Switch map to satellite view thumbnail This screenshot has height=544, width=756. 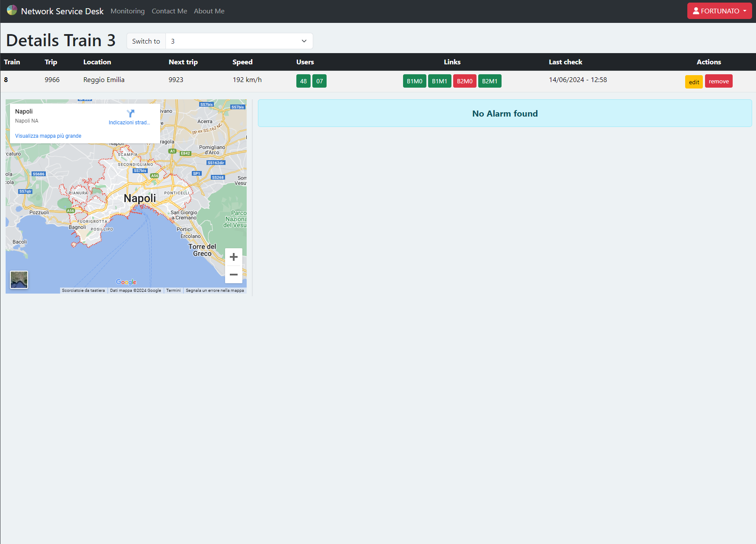click(19, 280)
